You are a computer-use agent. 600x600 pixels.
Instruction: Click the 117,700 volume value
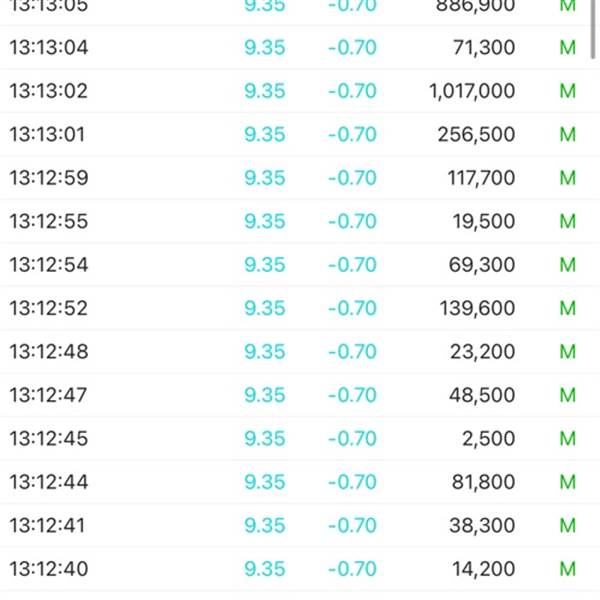pos(481,178)
